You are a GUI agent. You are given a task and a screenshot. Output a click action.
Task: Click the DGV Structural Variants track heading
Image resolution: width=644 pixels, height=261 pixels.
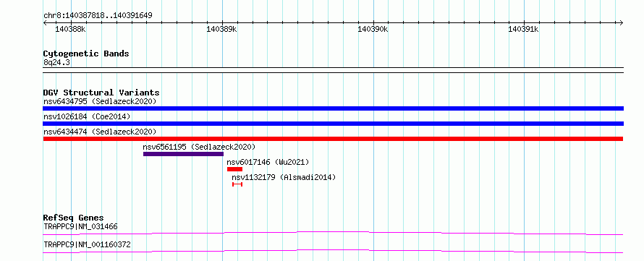[101, 93]
